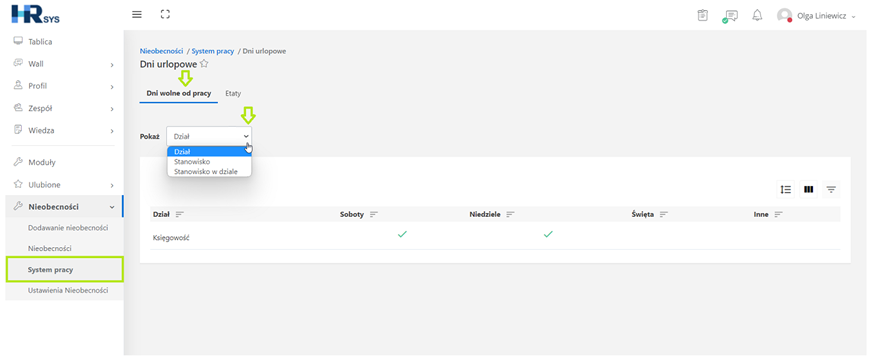
Task: Open the chat messages icon in header
Action: pos(730,16)
